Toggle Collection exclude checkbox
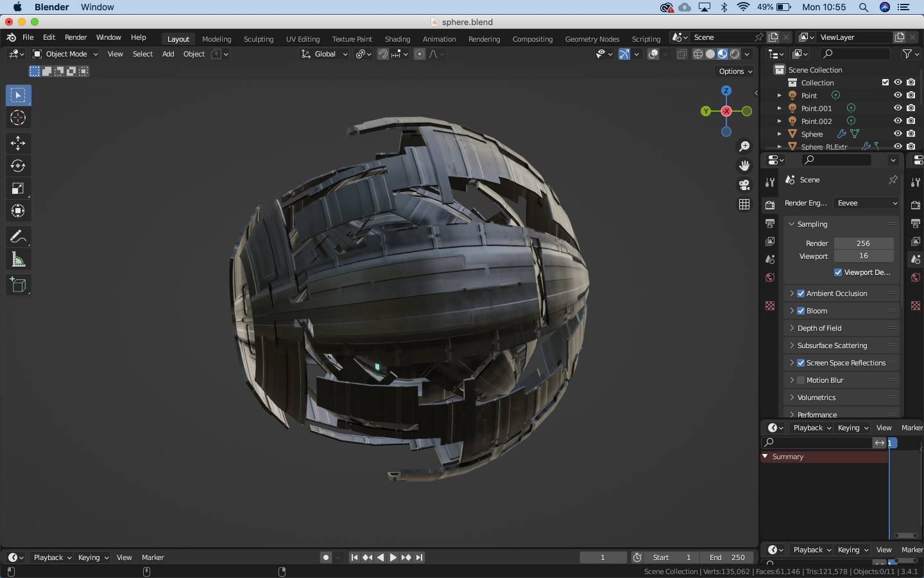The height and width of the screenshot is (578, 924). pyautogui.click(x=886, y=82)
